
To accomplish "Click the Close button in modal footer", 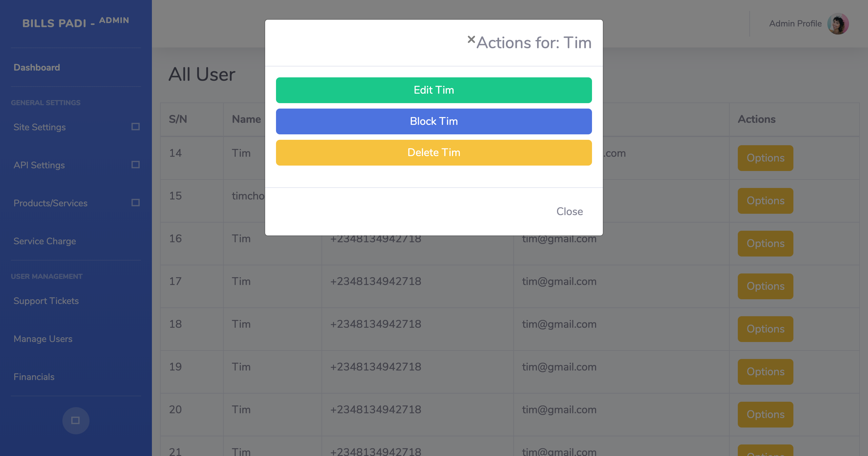I will click(x=570, y=211).
